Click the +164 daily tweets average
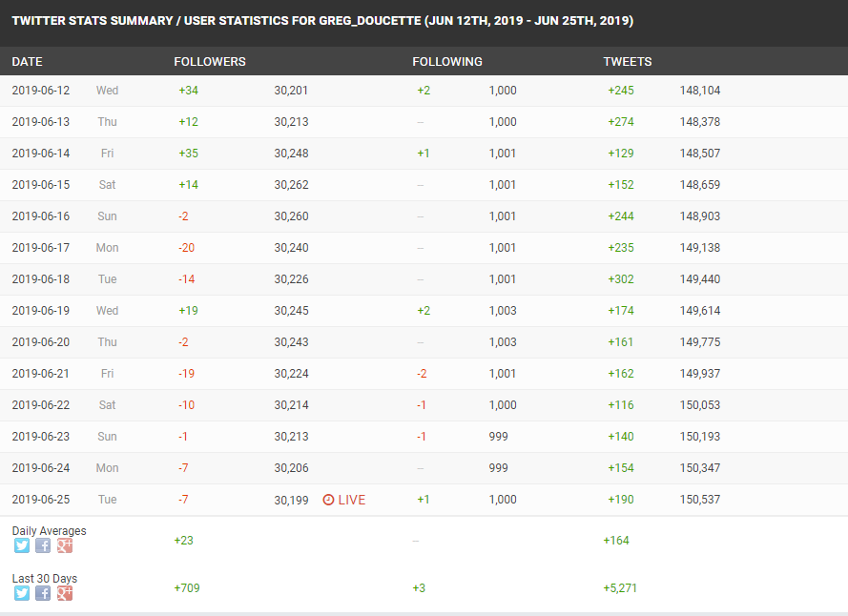This screenshot has width=848, height=616. [x=616, y=541]
